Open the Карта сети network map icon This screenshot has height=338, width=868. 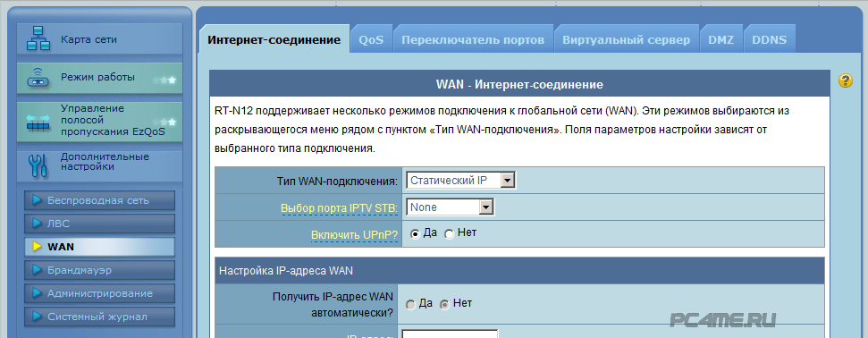click(x=38, y=38)
